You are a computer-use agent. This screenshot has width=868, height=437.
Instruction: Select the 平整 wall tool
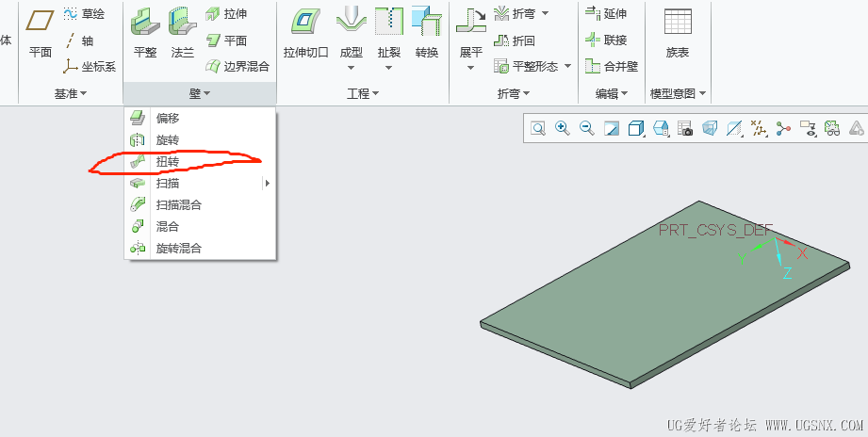(145, 33)
